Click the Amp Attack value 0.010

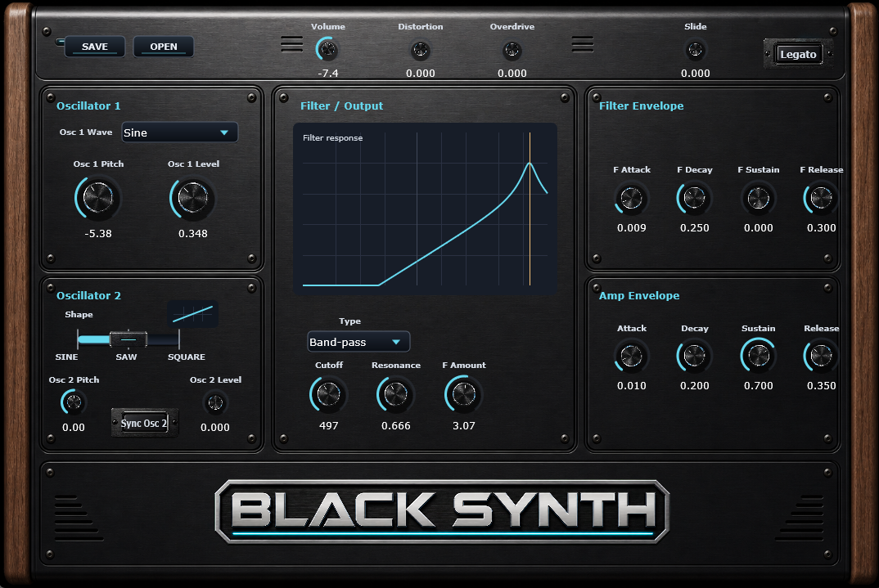tap(631, 386)
